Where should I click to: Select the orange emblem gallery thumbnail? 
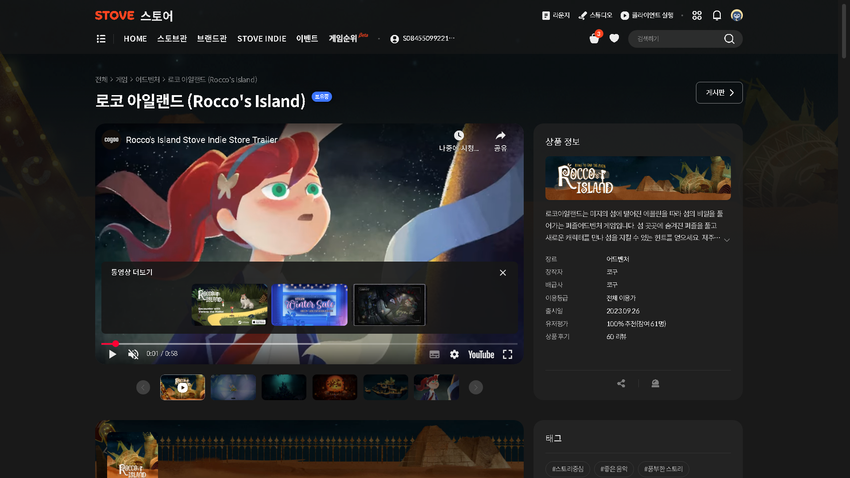(x=335, y=387)
